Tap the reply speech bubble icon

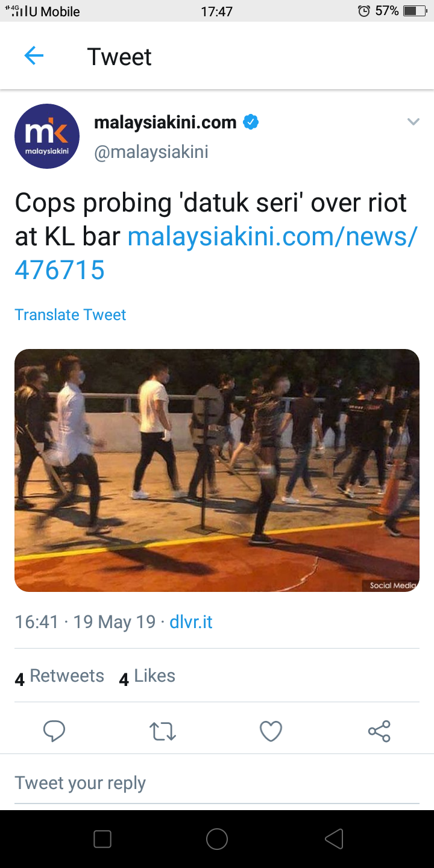click(54, 731)
